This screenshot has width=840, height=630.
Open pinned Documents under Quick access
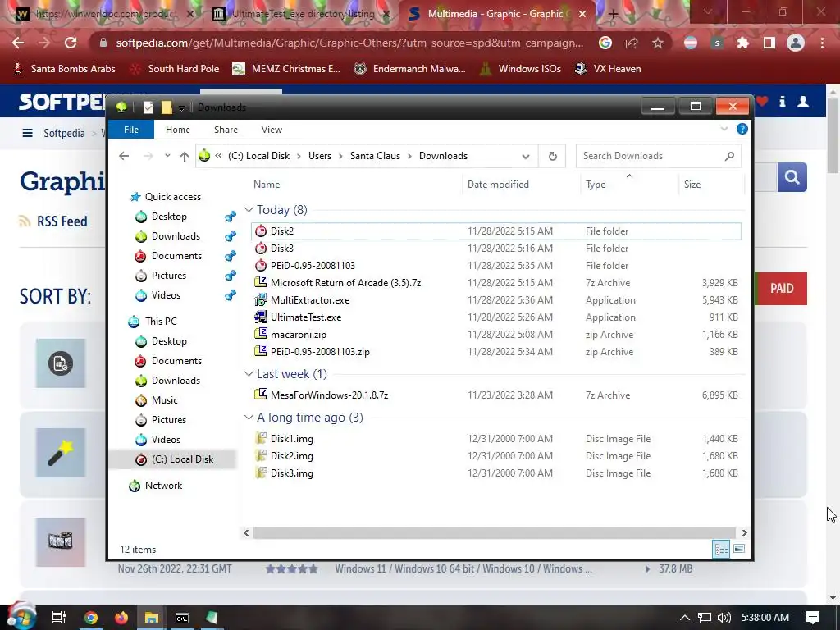(x=176, y=256)
